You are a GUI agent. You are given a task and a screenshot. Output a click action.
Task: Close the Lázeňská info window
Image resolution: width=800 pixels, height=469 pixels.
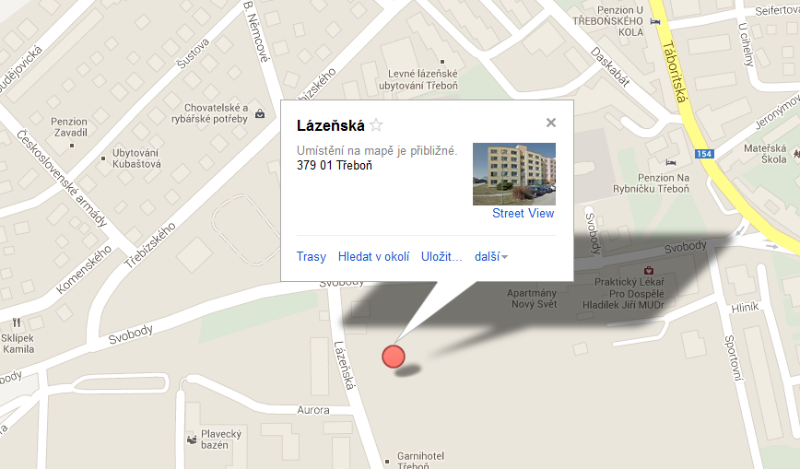[551, 122]
